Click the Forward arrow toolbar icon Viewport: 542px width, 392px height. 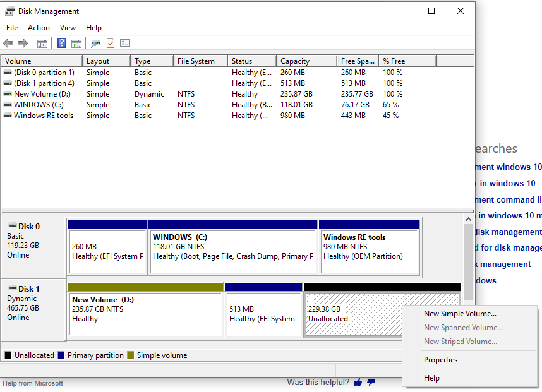coord(23,43)
